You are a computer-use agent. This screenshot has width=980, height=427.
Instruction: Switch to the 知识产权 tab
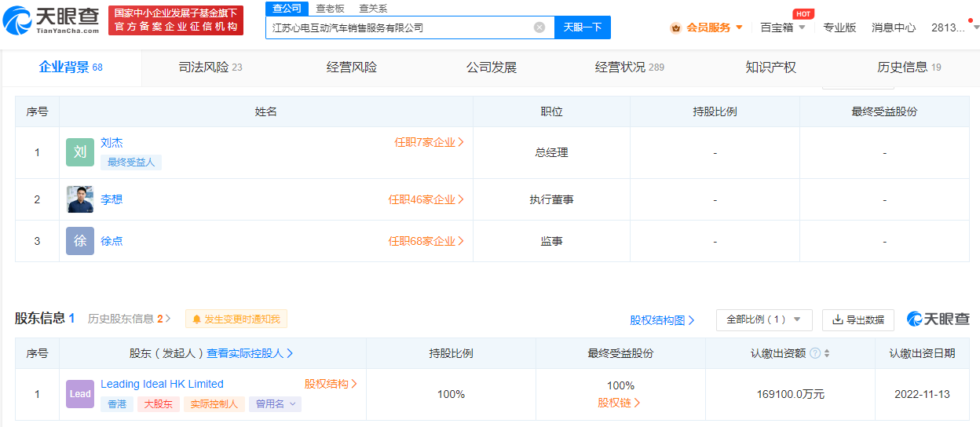(771, 68)
